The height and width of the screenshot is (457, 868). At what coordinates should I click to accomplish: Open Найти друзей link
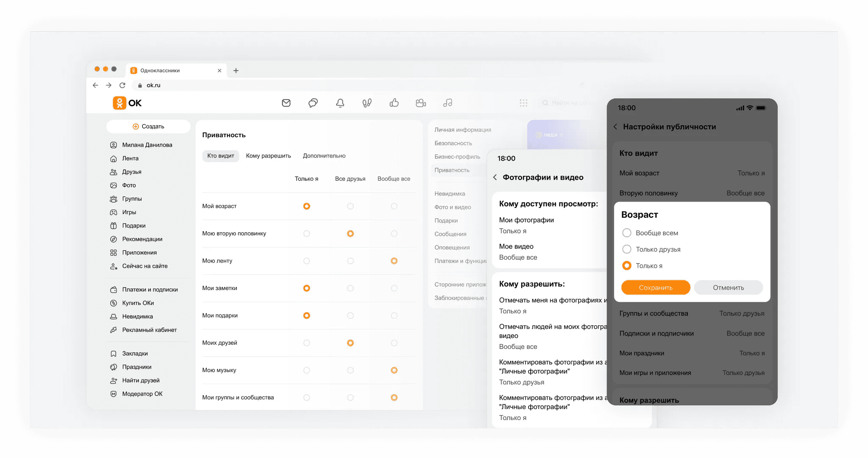pos(141,380)
